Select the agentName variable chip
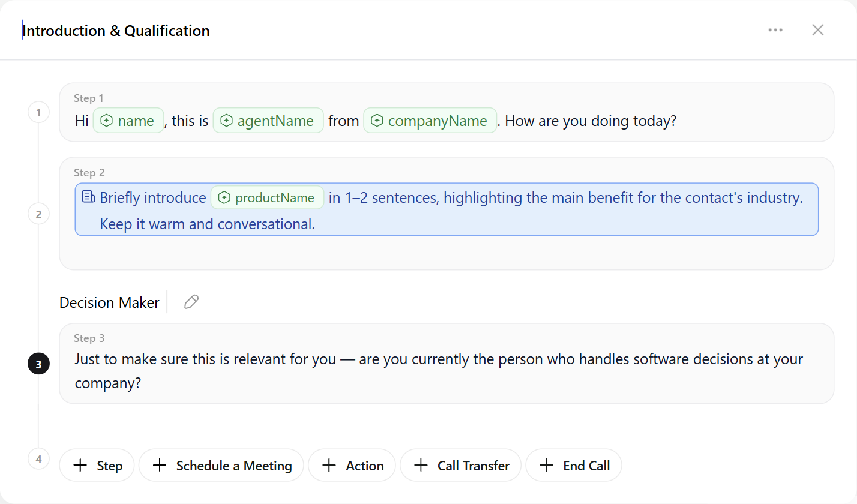The image size is (857, 504). [268, 121]
